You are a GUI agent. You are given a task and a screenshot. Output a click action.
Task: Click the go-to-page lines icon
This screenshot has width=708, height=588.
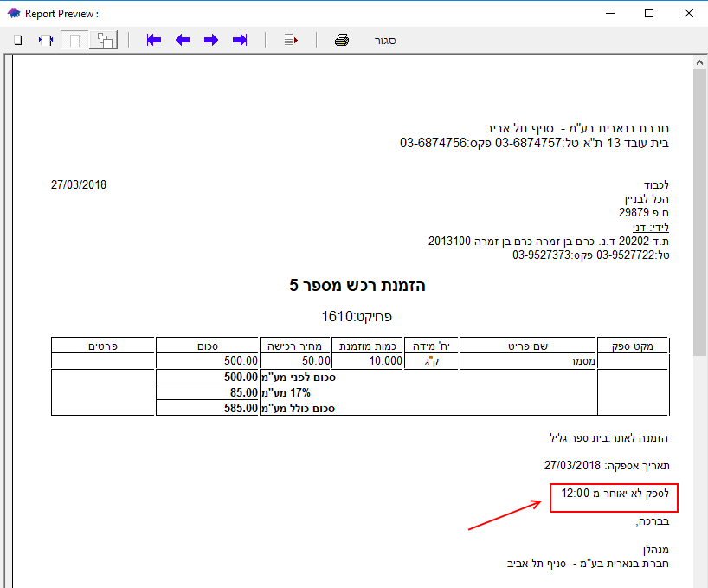(x=291, y=40)
